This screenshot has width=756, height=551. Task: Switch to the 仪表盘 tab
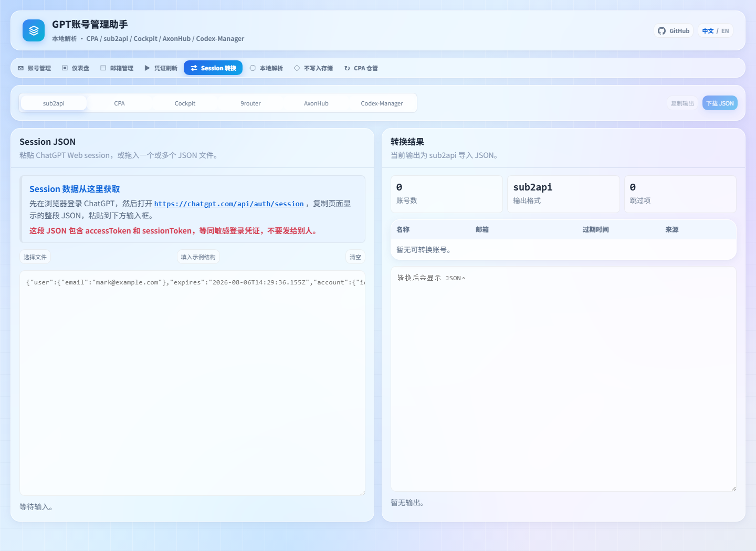point(76,68)
